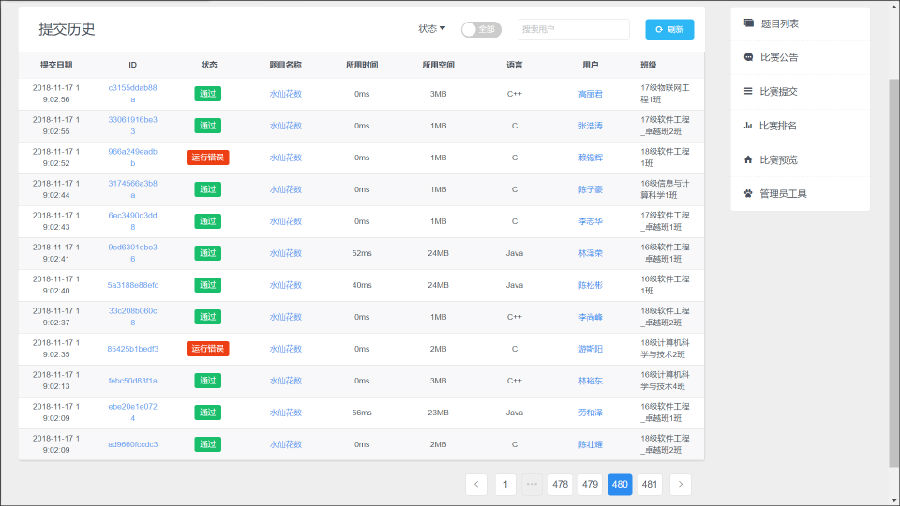Select page 478 in pagination
The height and width of the screenshot is (506, 900).
click(x=560, y=485)
